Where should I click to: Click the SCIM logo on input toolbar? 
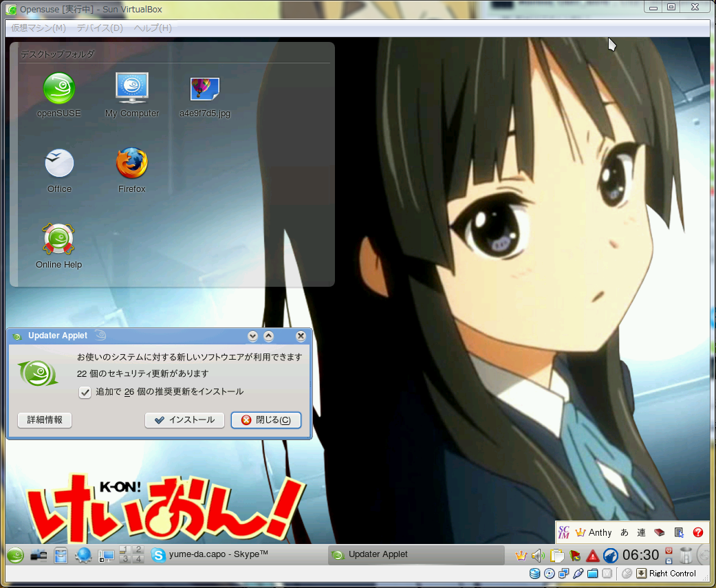pos(564,532)
